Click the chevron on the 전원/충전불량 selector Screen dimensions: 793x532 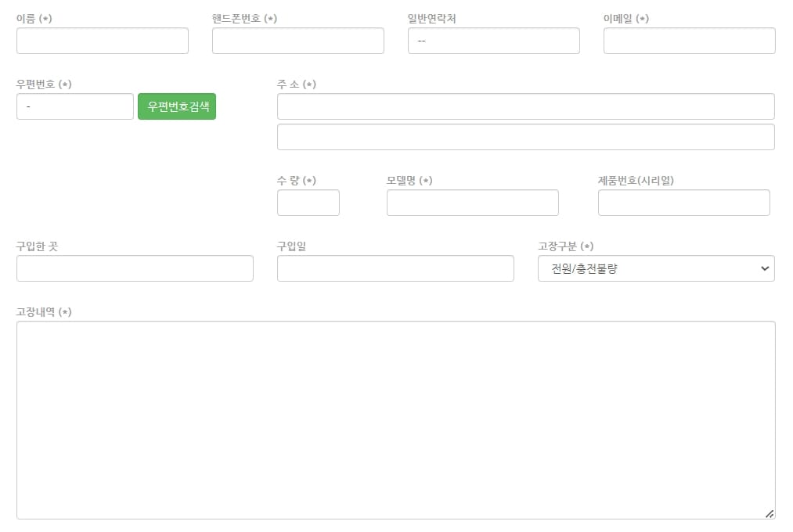click(x=763, y=268)
